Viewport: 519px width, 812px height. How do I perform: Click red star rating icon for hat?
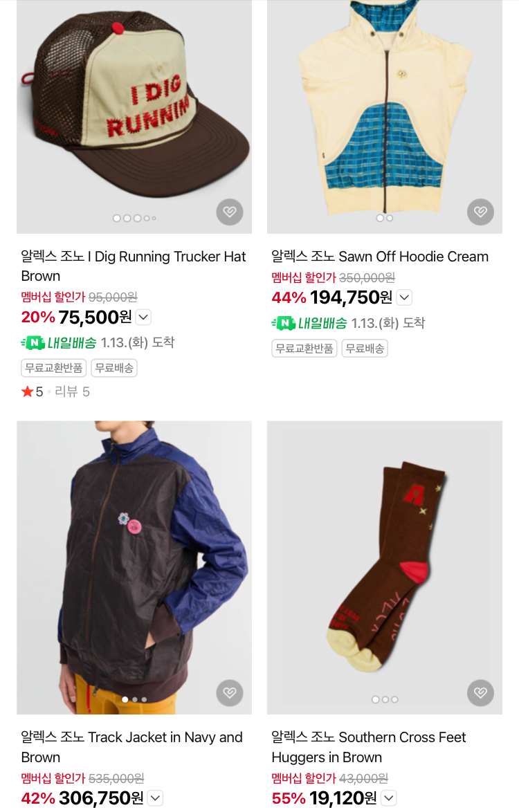[x=27, y=391]
